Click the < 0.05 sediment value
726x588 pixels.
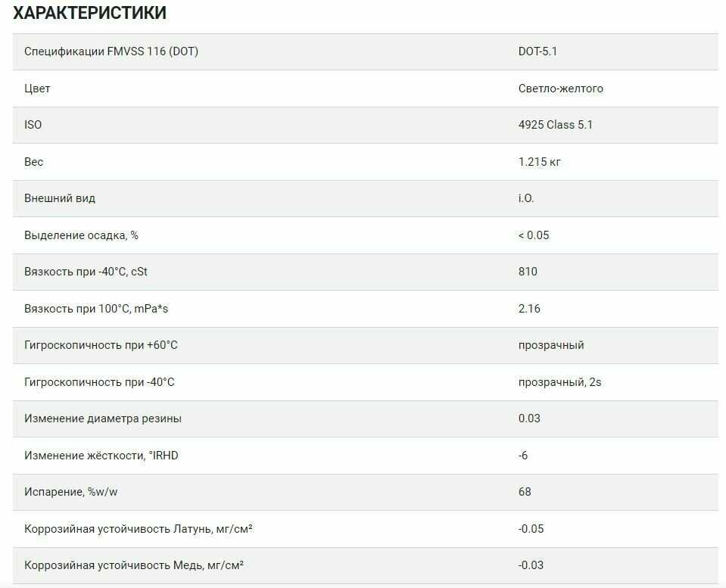(x=534, y=235)
